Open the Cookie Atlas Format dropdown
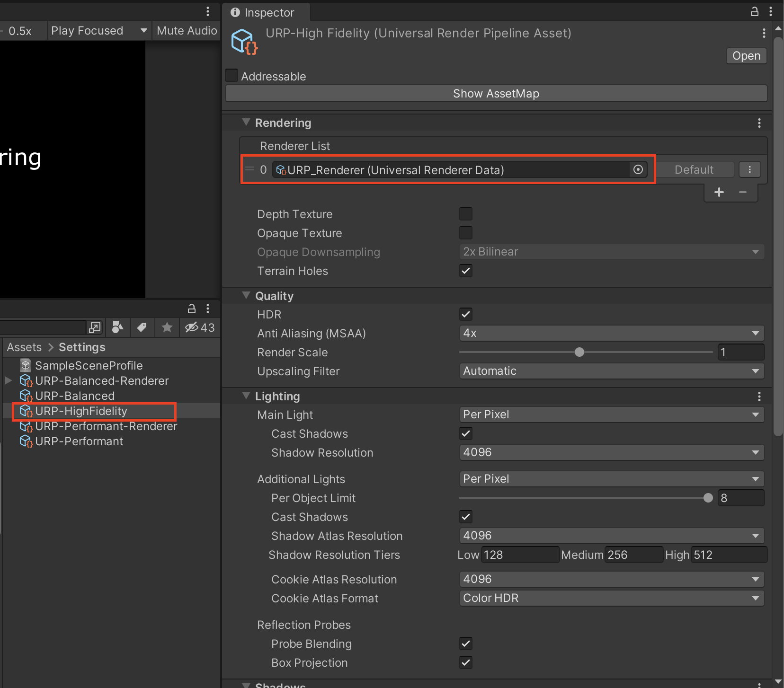 [612, 598]
